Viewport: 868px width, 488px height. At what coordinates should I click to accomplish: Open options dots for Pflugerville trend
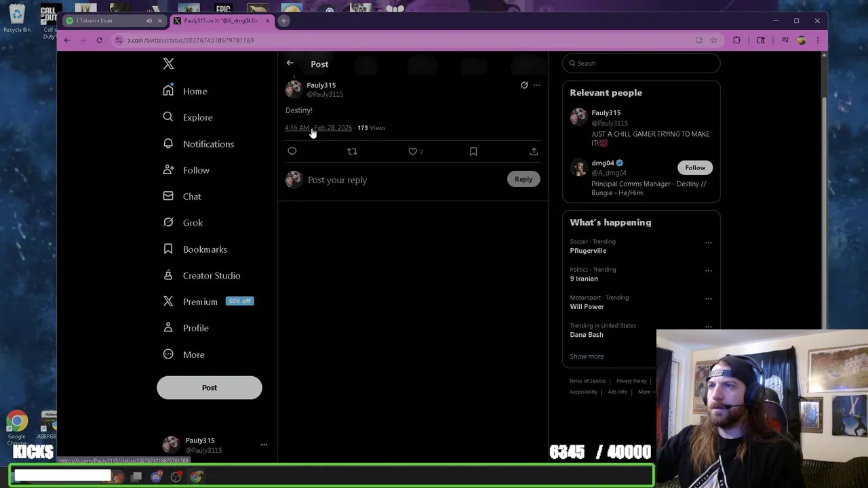pos(708,243)
